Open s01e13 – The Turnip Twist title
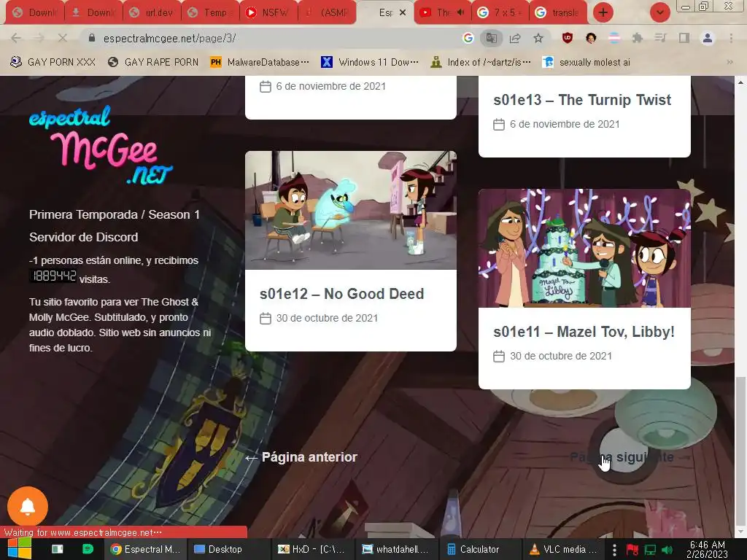Viewport: 747px width, 560px height. pos(582,99)
